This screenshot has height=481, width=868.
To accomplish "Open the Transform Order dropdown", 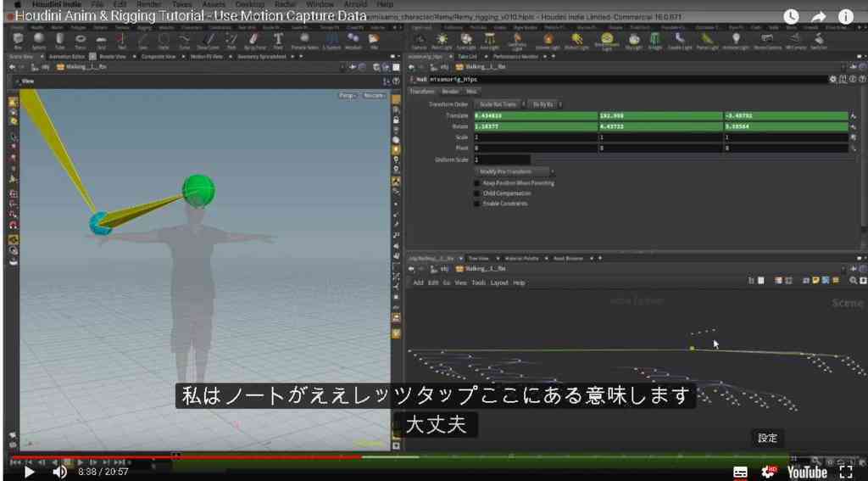I will [x=499, y=104].
